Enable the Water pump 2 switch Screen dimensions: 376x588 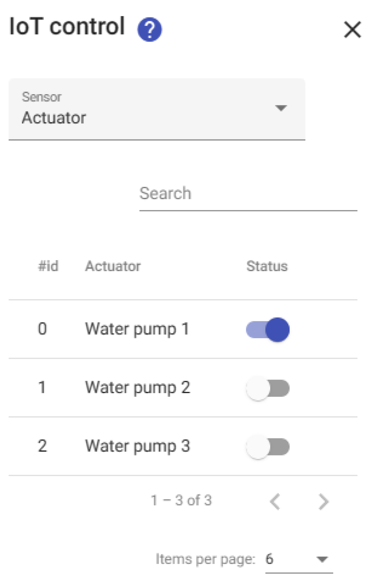click(x=268, y=388)
